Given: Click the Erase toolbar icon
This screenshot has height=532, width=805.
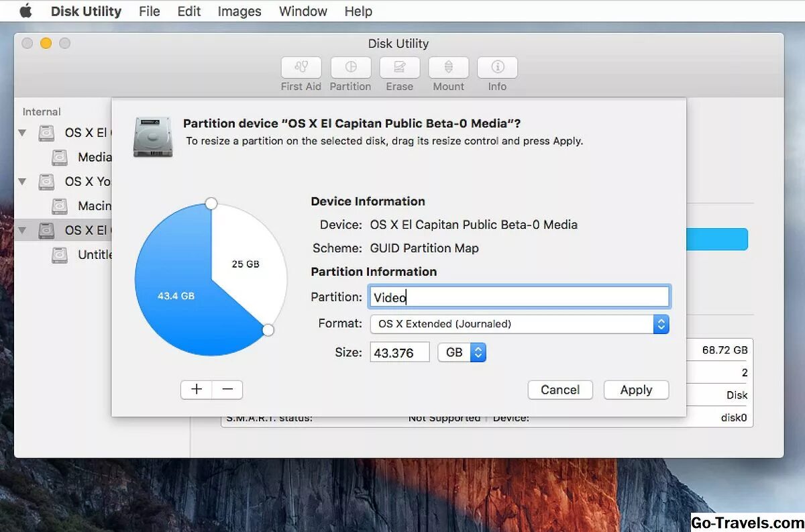Looking at the screenshot, I should 399,72.
